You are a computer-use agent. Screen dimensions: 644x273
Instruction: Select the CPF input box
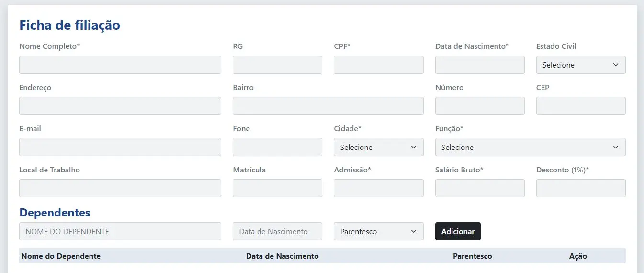[378, 65]
